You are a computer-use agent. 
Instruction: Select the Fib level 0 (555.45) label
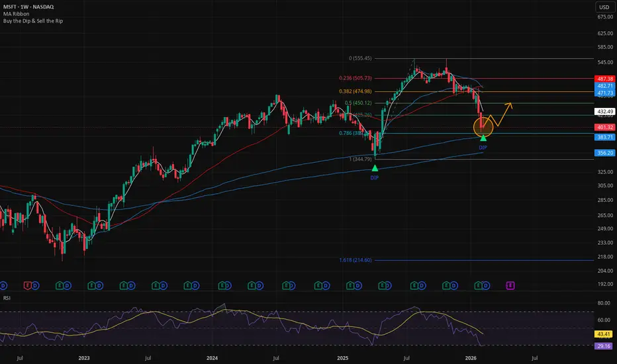[x=360, y=58]
